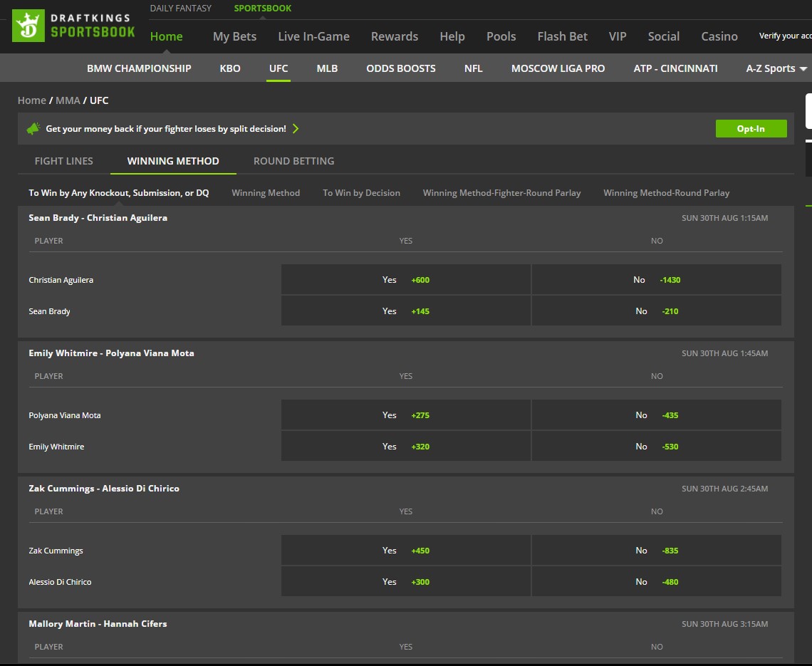Bet Yes +300 on Alessio Di Chirico

(x=406, y=581)
